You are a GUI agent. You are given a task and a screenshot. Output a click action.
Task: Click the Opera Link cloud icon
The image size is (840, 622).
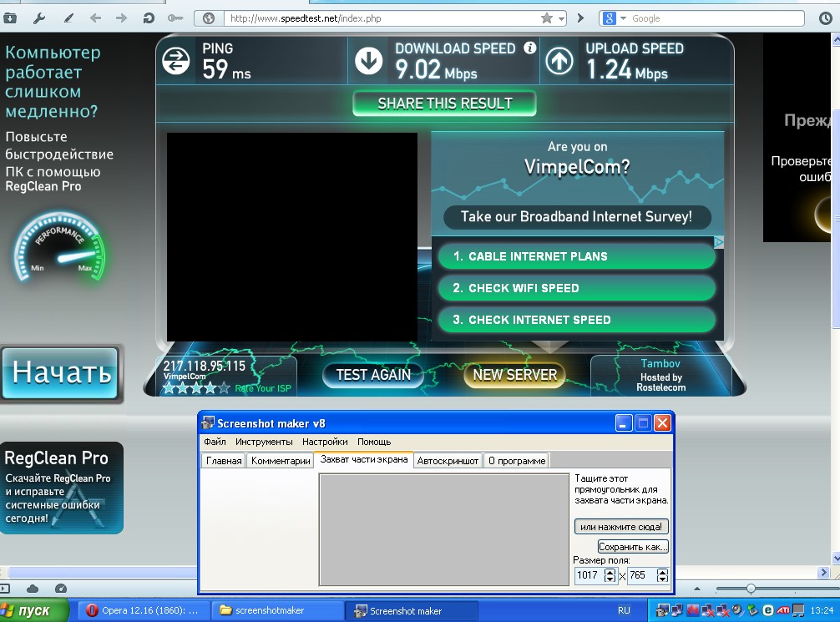tap(33, 589)
